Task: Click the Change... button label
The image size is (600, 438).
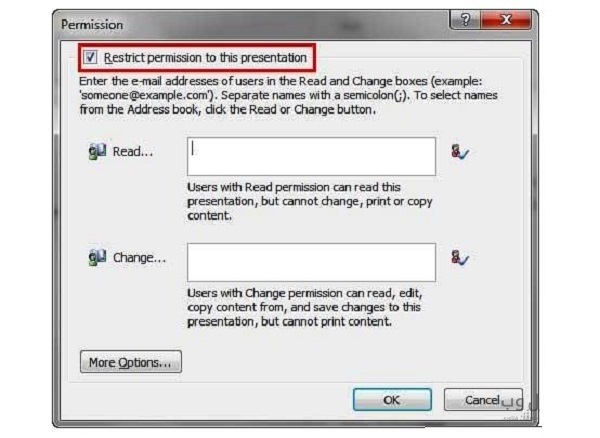Action: [139, 258]
